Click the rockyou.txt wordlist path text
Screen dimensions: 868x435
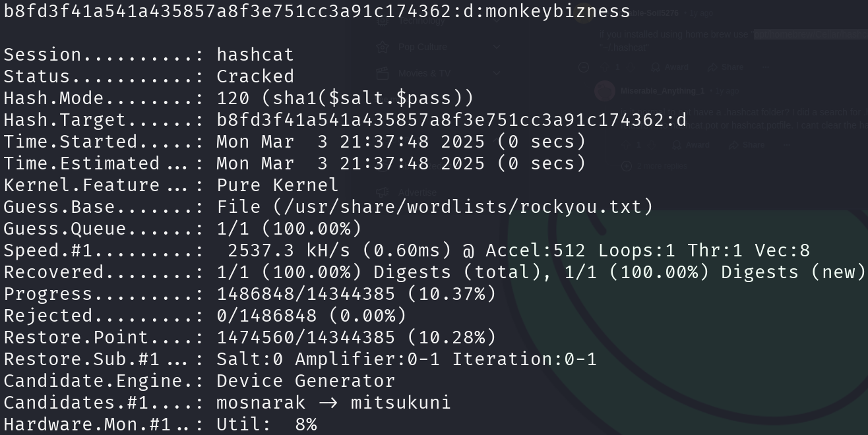pyautogui.click(x=462, y=207)
